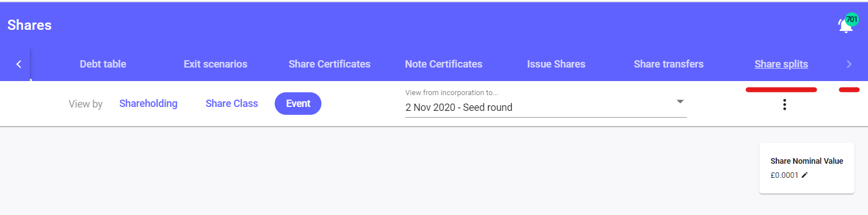
Task: Open the notifications bell
Action: [x=844, y=26]
